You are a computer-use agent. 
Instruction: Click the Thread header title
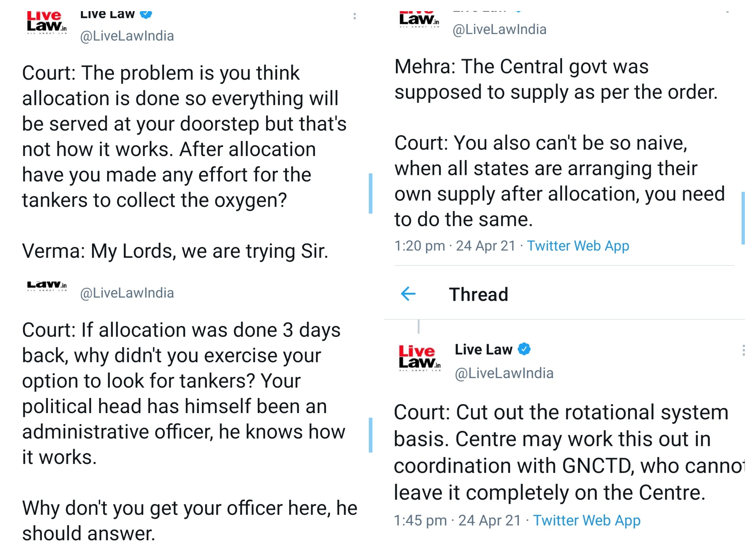tap(478, 294)
